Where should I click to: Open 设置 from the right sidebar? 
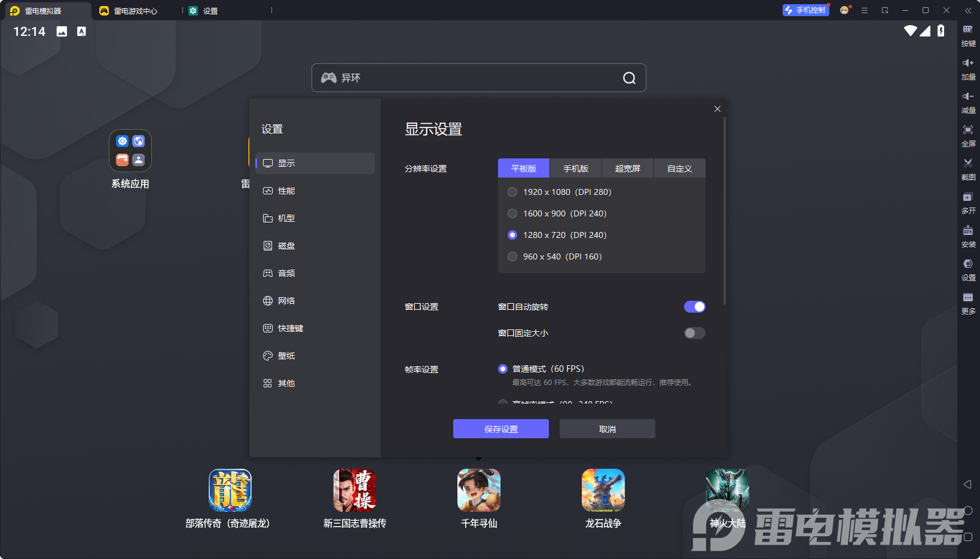(x=968, y=270)
